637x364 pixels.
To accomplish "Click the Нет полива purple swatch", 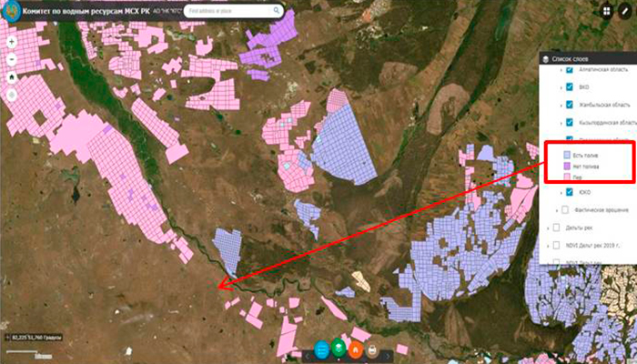I will pyautogui.click(x=567, y=167).
